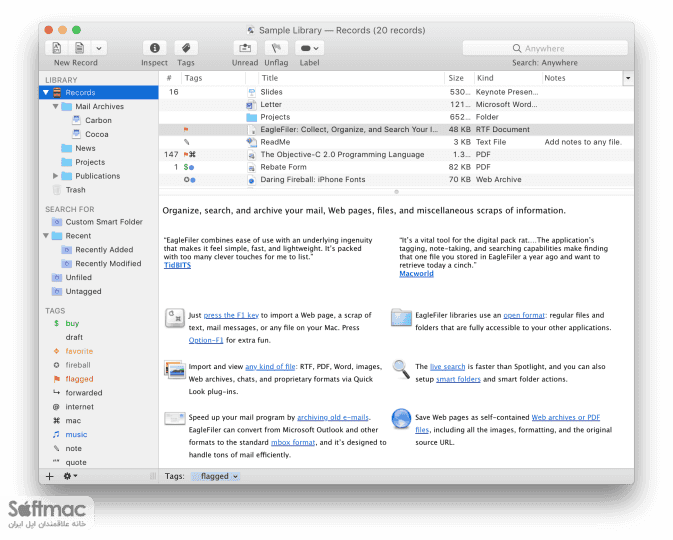
Task: Select the favorite tag
Action: tap(79, 351)
